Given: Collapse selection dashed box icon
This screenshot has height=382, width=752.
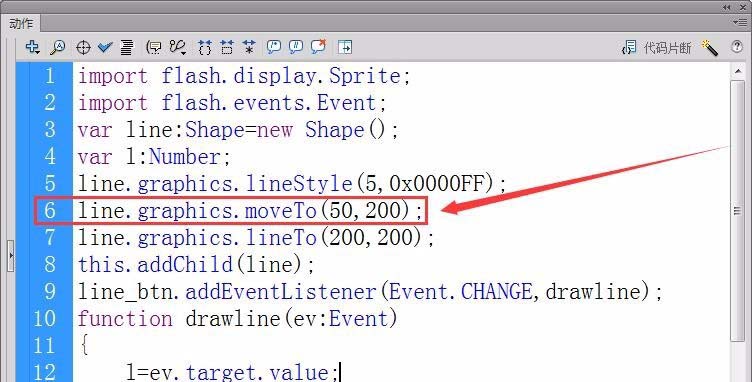Looking at the screenshot, I should [226, 47].
